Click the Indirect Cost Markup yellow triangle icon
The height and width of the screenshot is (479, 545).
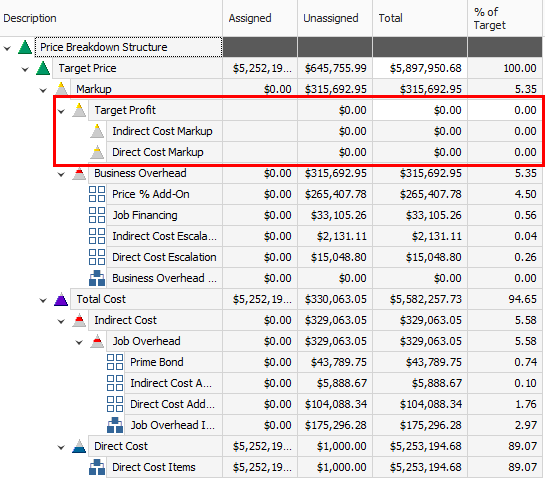pyautogui.click(x=97, y=131)
